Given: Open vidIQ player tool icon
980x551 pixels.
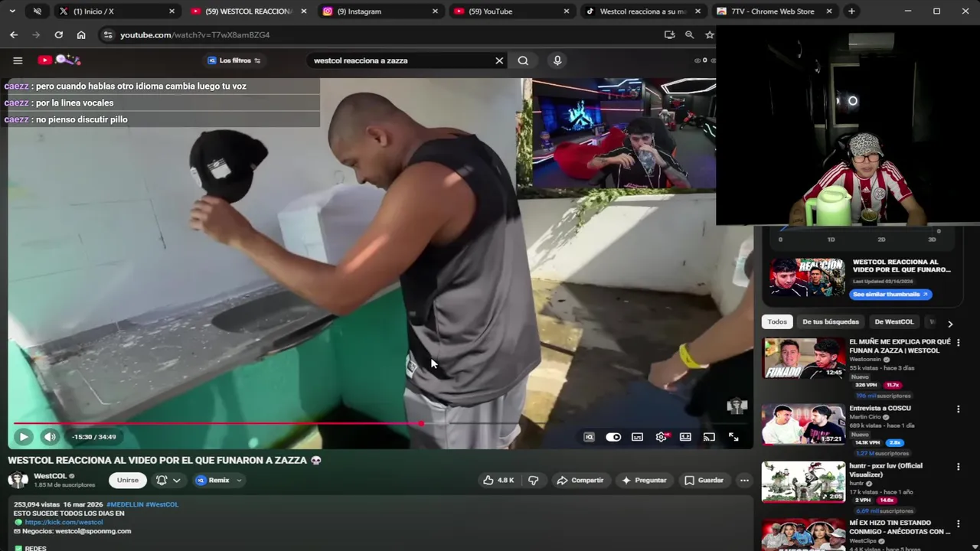Looking at the screenshot, I should 589,437.
